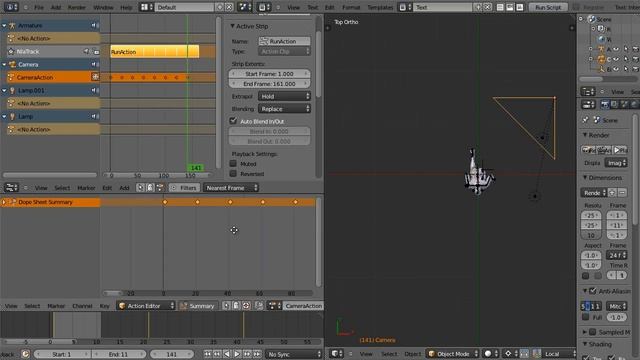
Task: Open the Blending Replace dropdown
Action: 284,109
